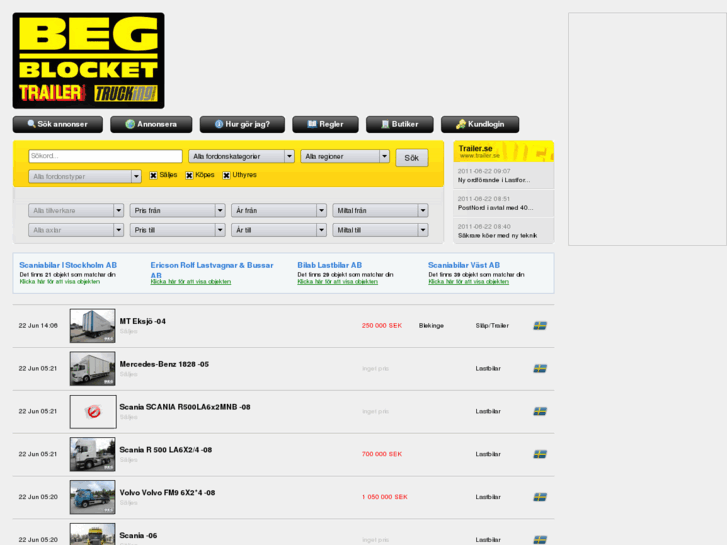Open no-image thumbnail of Scania R500LA6x2MNB
This screenshot has height=545, width=727.
tap(93, 412)
